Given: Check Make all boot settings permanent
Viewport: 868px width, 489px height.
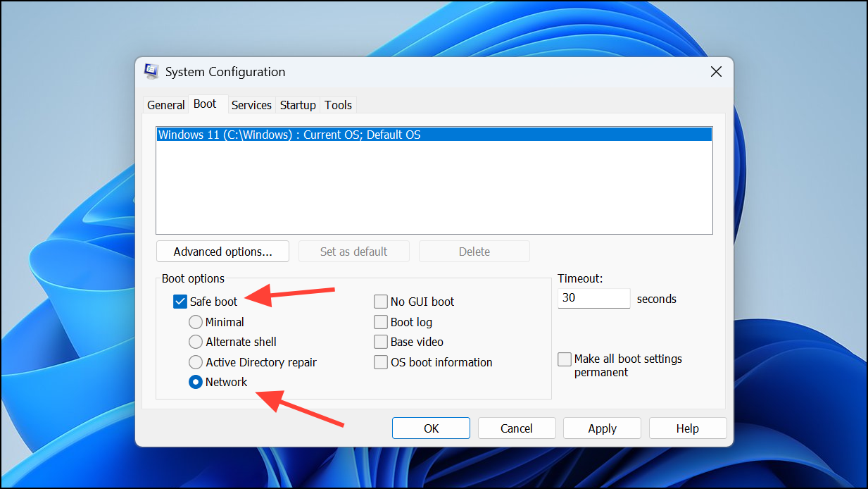Looking at the screenshot, I should point(564,359).
